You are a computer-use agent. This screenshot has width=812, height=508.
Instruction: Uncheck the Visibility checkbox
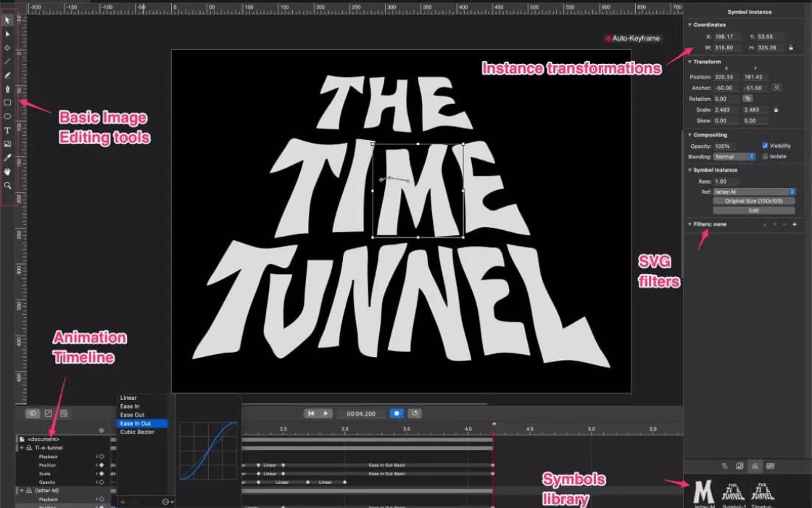(765, 146)
